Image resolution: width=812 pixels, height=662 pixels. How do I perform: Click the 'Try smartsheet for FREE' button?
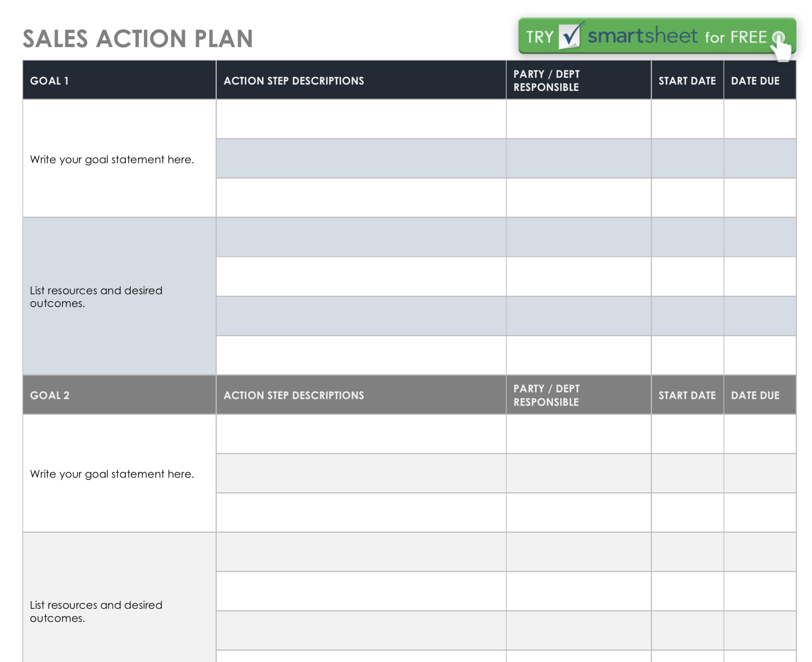coord(657,36)
